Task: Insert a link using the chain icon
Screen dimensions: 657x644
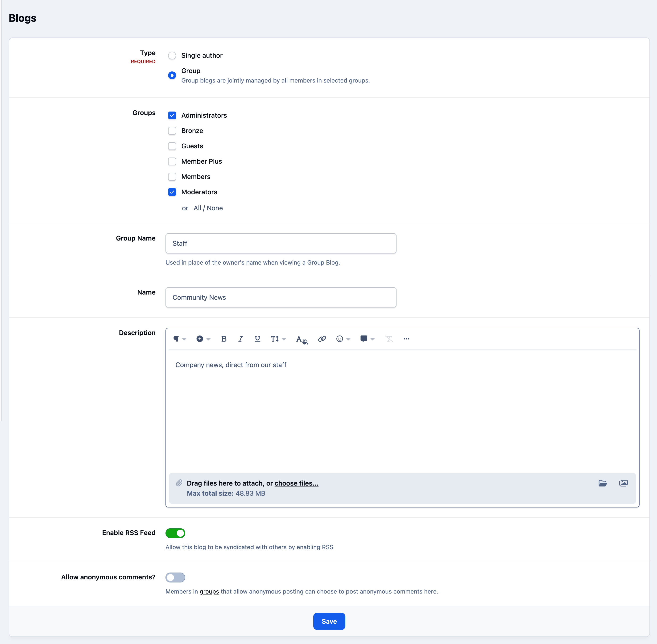Action: [322, 339]
